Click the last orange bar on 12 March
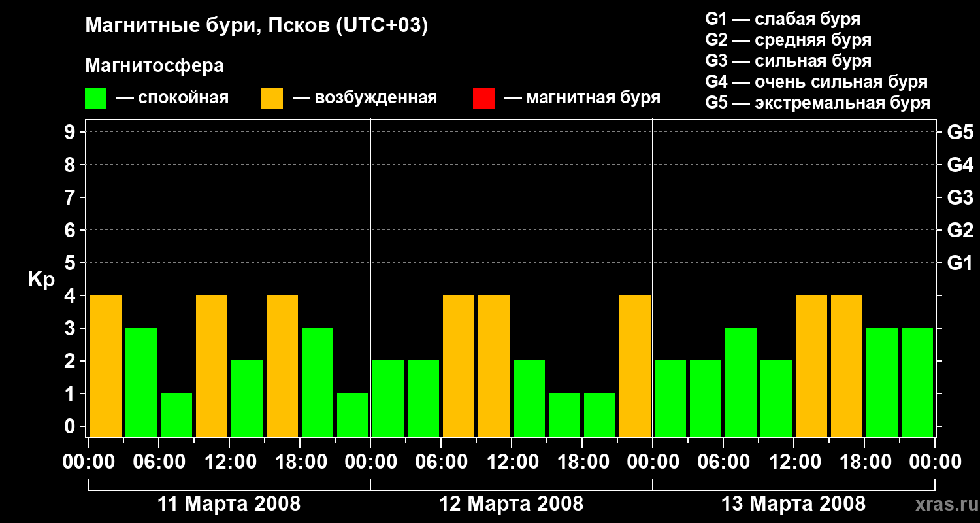This screenshot has width=980, height=523. 635,365
